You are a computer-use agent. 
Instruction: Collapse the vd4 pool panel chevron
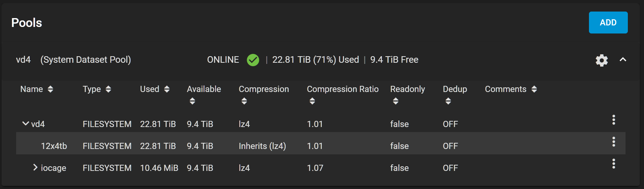click(x=623, y=60)
